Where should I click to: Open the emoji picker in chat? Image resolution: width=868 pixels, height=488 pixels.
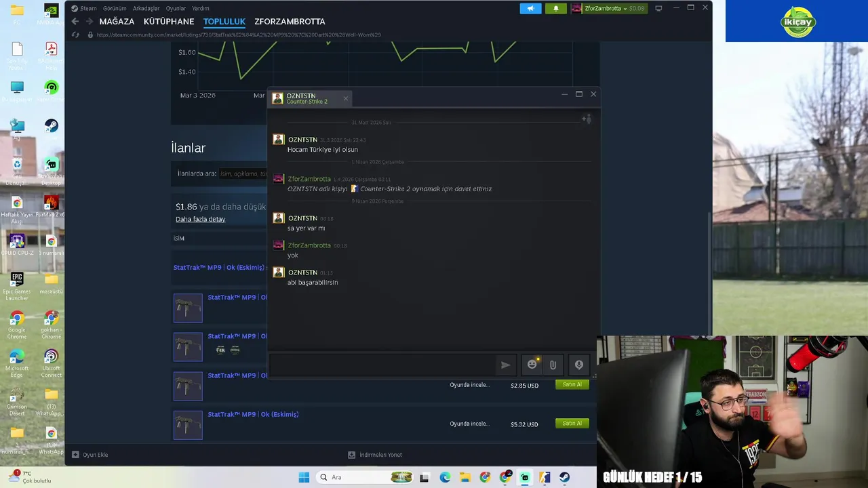532,365
